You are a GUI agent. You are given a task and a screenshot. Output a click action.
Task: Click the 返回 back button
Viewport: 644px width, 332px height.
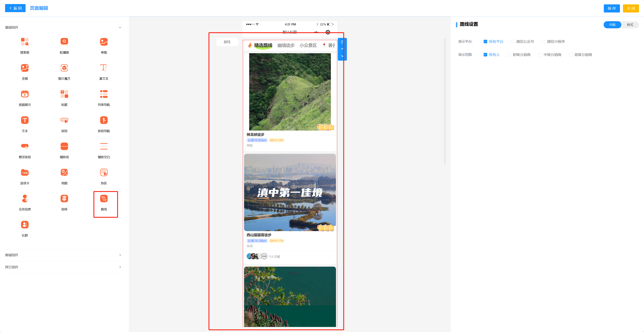click(x=15, y=8)
